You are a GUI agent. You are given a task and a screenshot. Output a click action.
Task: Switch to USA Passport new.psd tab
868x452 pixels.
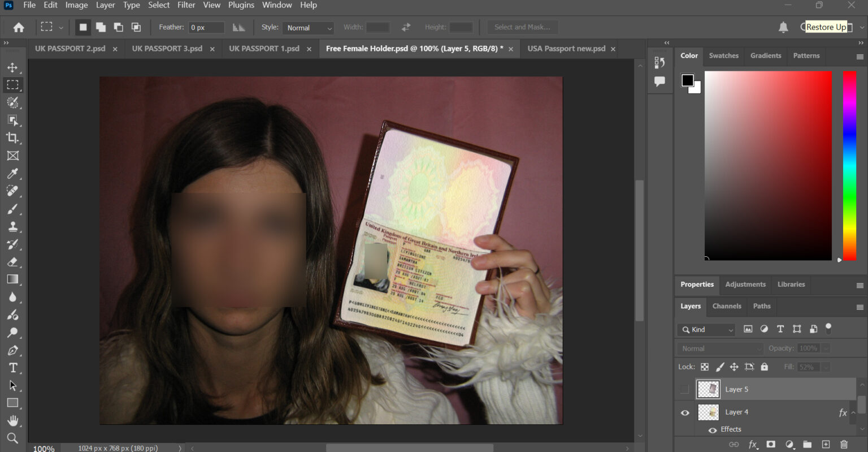pos(566,49)
